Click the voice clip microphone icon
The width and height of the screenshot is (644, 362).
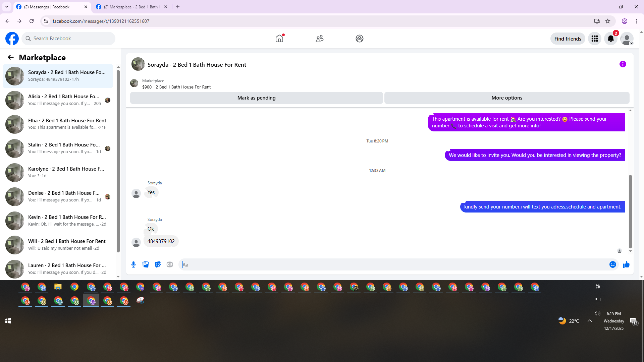[133, 264]
